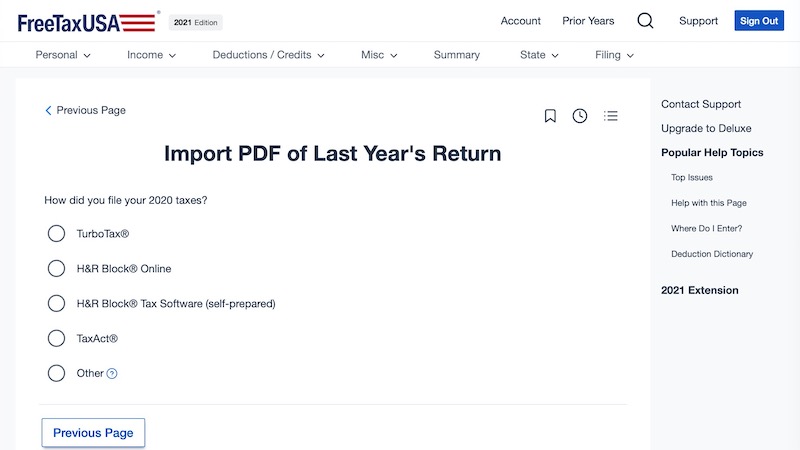Click the Sign Out button
The width and height of the screenshot is (800, 450).
coord(759,21)
